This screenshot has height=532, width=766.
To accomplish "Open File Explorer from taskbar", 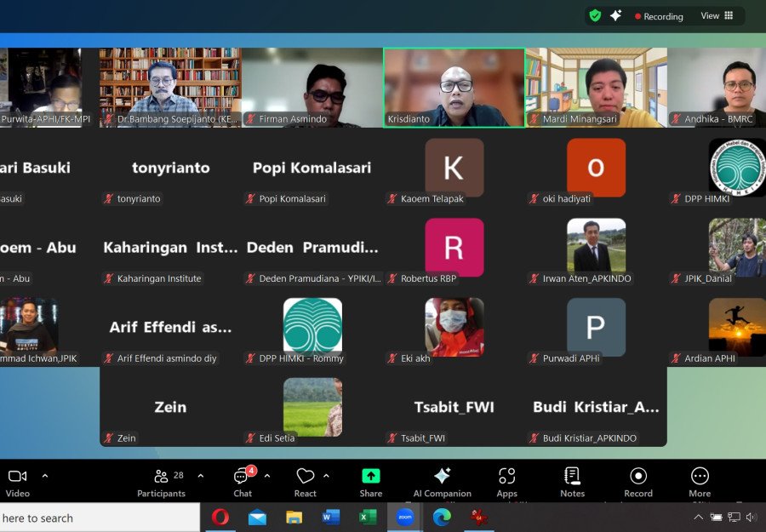I will coord(294,517).
